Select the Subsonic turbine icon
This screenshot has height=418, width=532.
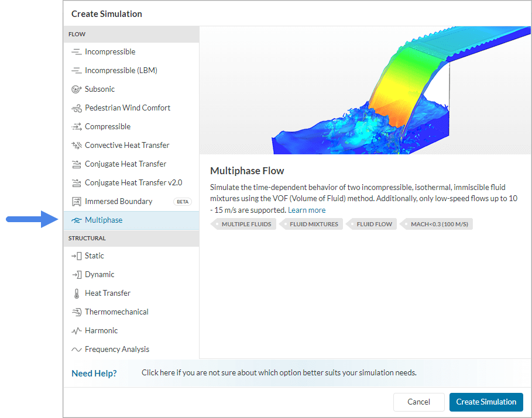point(76,89)
